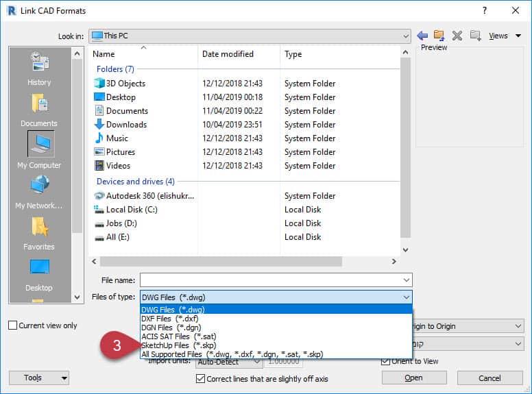
Task: Choose All Supported Files option
Action: [x=276, y=354]
